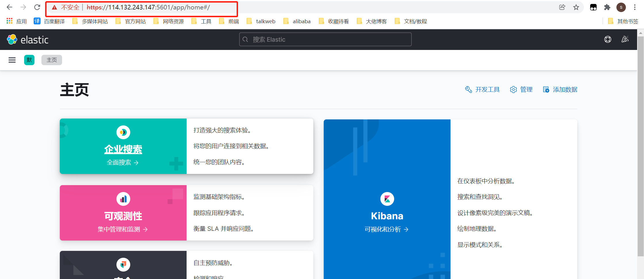Click the browser back arrow

(x=9, y=7)
